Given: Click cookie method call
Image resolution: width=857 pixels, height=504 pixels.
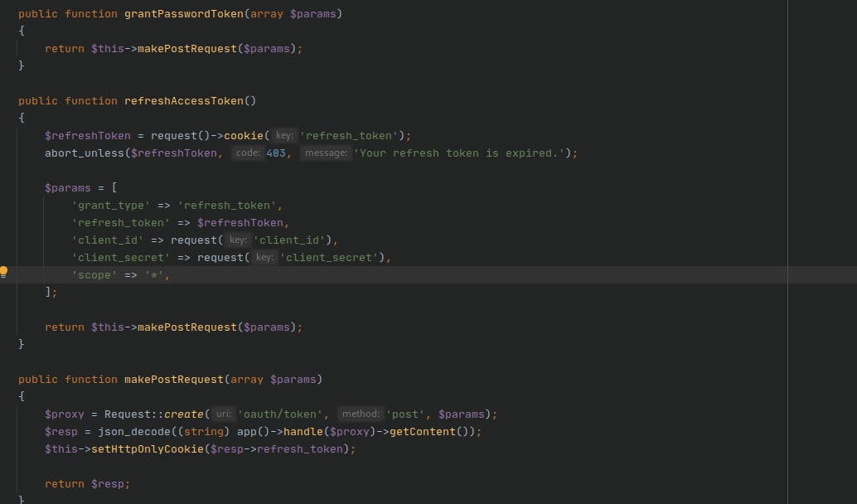Looking at the screenshot, I should [244, 136].
